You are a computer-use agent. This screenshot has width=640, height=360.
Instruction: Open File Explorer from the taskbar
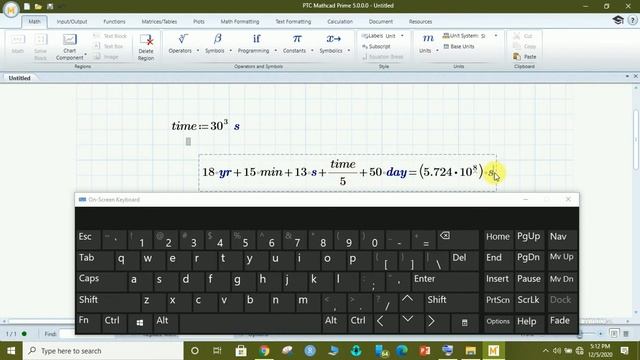click(471, 351)
